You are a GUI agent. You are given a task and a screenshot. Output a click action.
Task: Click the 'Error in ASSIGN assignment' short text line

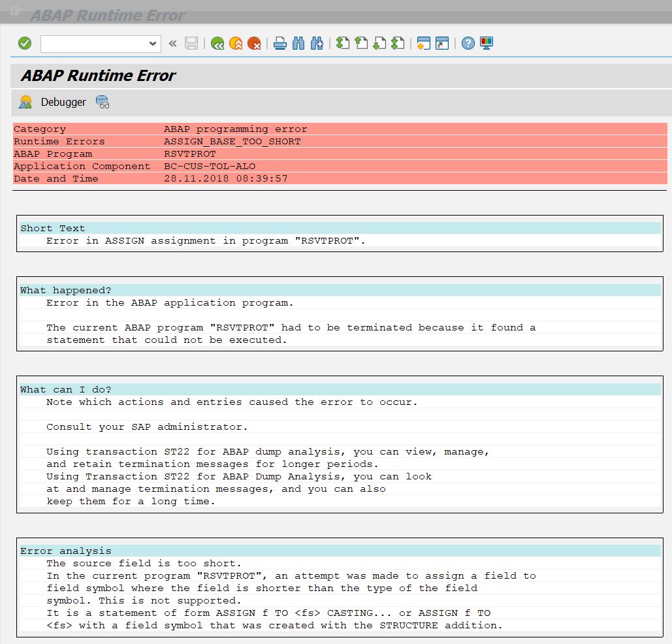tap(206, 240)
